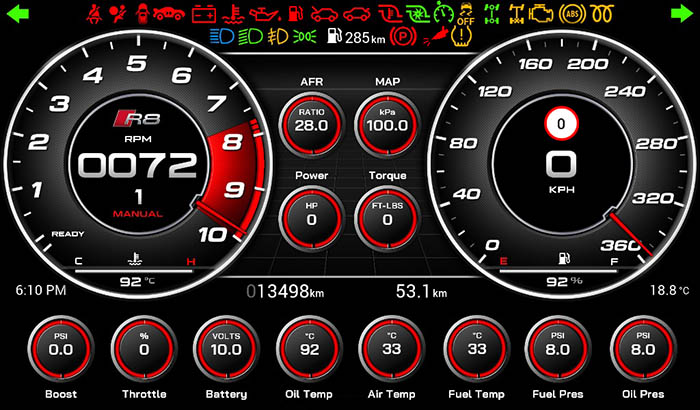This screenshot has height=410, width=700.
Task: Select the Power HP gauge
Action: click(x=311, y=218)
